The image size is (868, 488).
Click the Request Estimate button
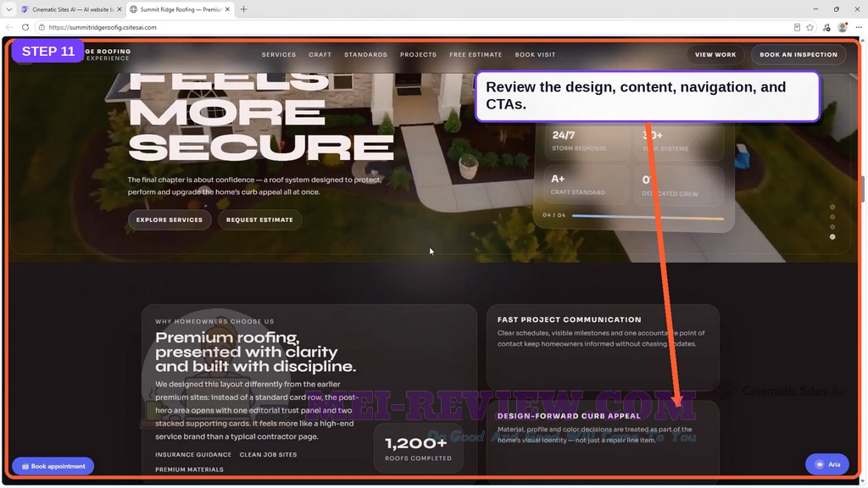259,219
